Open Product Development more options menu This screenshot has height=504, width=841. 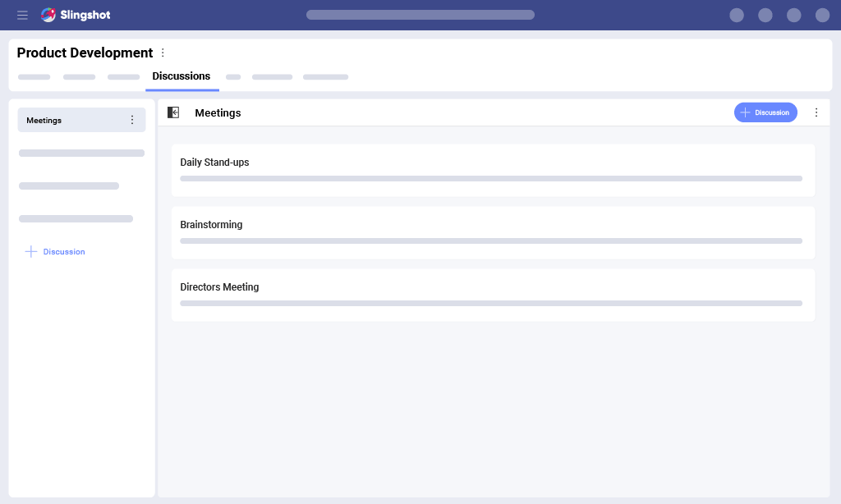coord(163,53)
